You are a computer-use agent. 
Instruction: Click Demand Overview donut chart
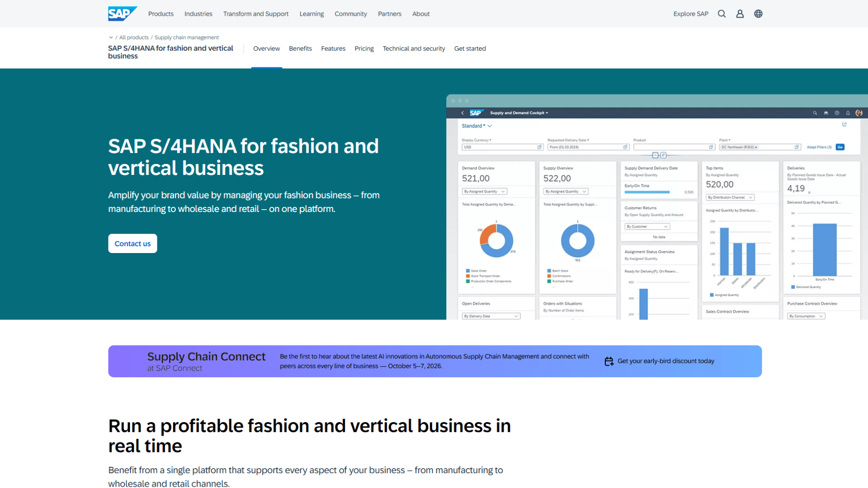[496, 240]
